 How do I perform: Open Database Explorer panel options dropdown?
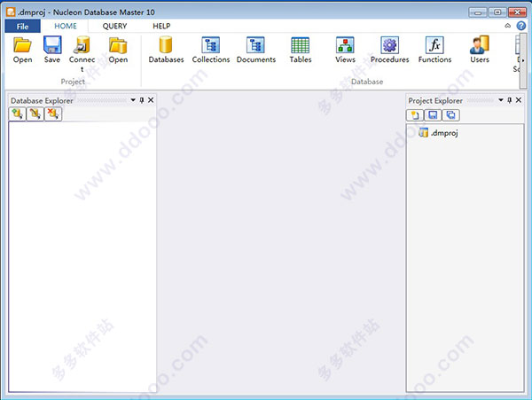click(133, 100)
